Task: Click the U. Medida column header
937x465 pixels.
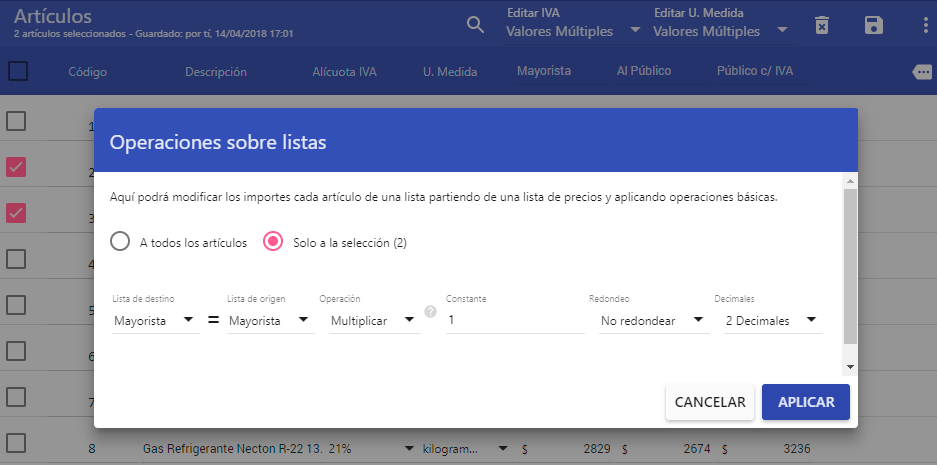Action: tap(450, 72)
